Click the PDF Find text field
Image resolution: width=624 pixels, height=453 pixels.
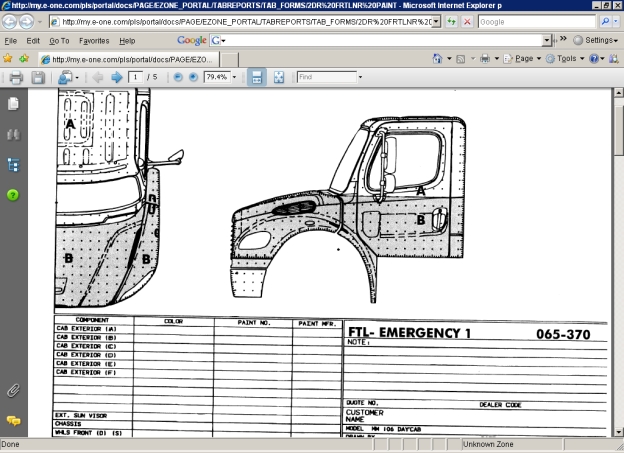[327, 77]
